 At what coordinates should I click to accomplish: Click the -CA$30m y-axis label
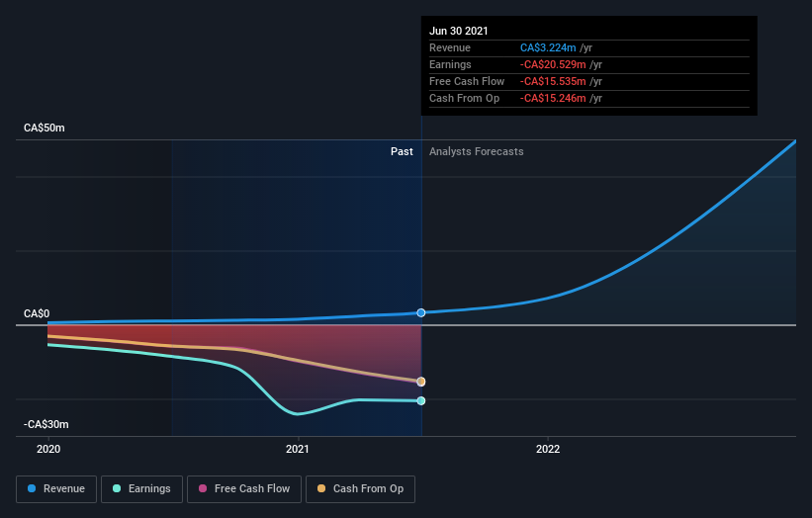click(x=46, y=424)
